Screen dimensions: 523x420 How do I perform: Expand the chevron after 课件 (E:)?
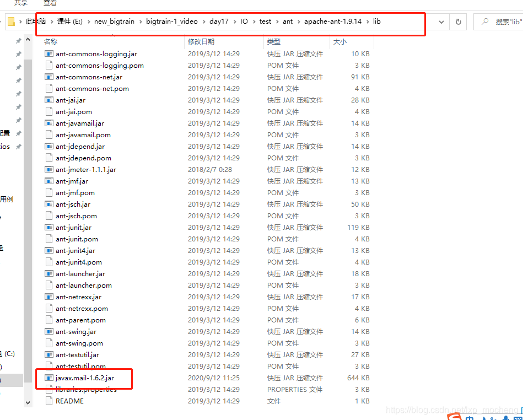point(88,21)
